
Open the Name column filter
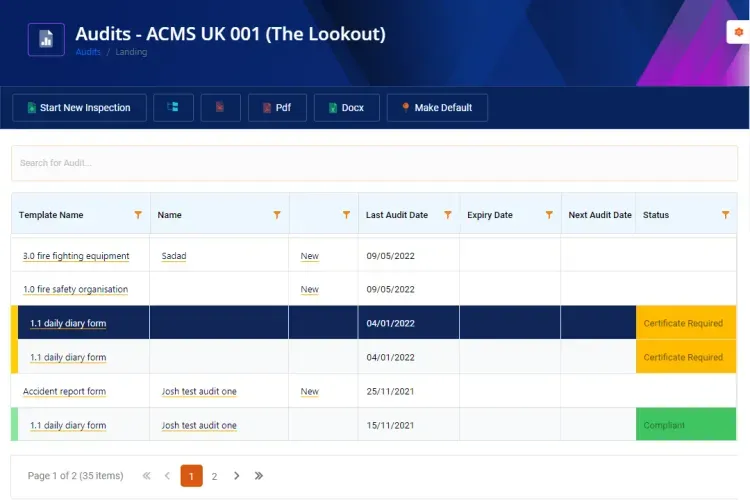click(x=277, y=215)
